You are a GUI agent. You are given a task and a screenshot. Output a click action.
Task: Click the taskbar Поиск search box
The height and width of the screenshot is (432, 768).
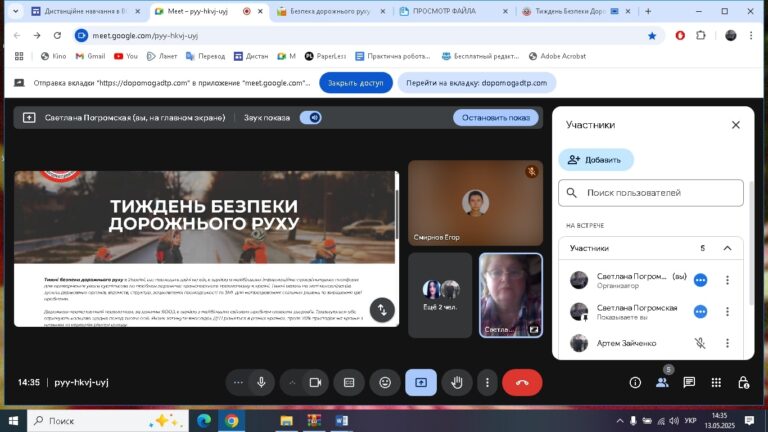[108, 421]
